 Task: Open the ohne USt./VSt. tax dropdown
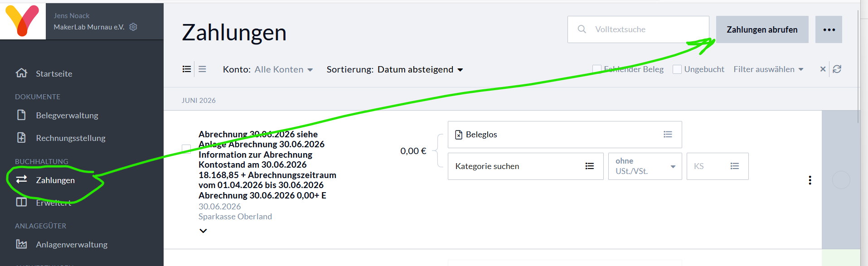coord(645,166)
